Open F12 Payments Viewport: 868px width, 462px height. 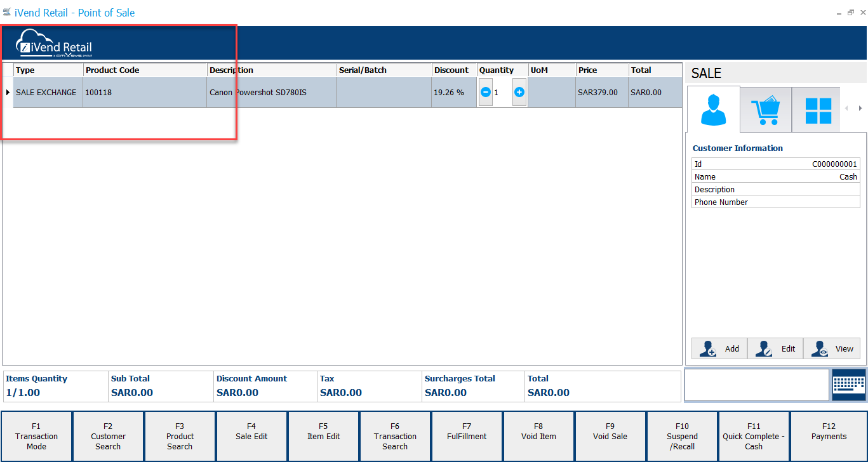[x=829, y=436]
